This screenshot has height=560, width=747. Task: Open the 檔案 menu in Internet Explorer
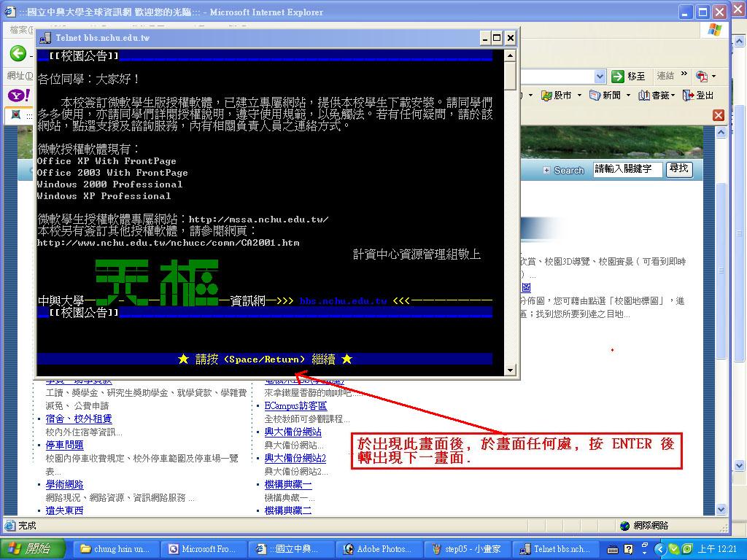(21, 30)
